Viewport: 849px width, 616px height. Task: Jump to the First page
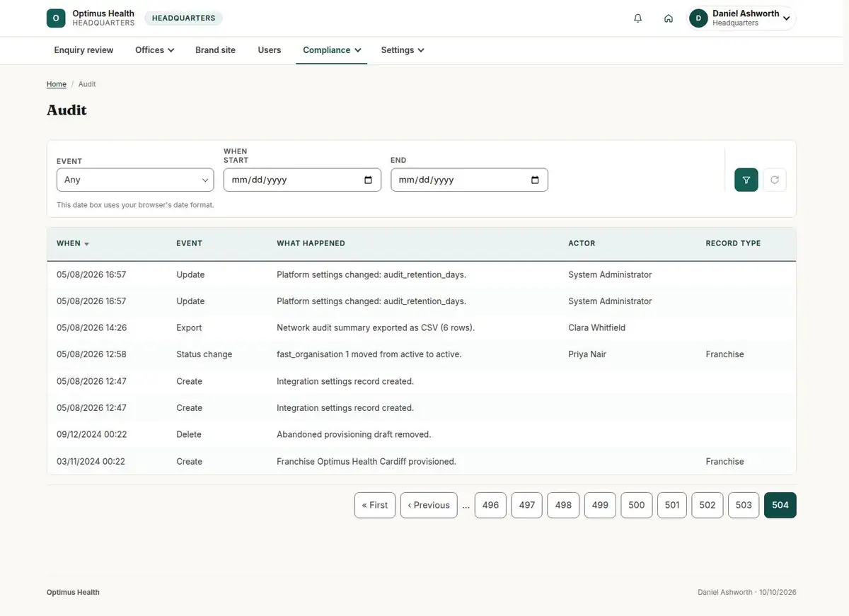point(375,505)
